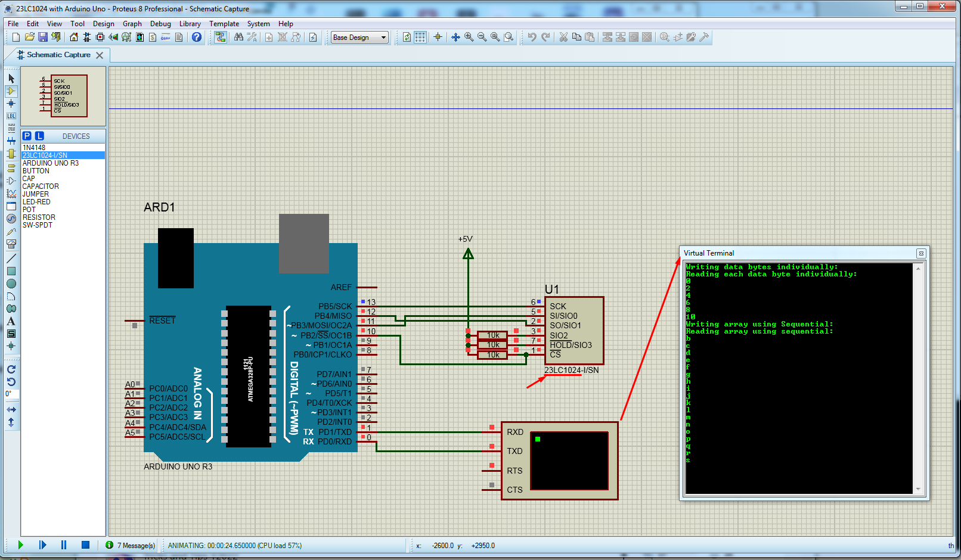Toggle the grid display icon
Viewport: 961px width, 560px height.
tap(420, 37)
